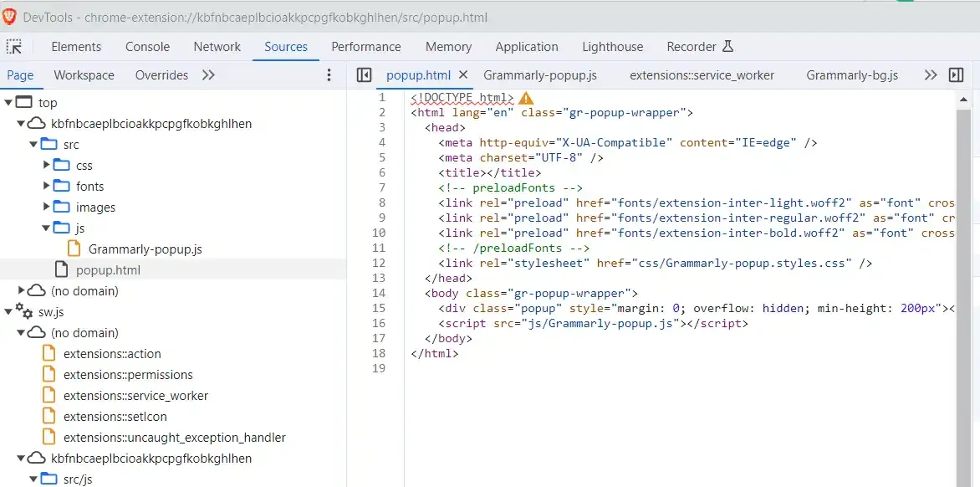Open extensions::service_worker in the file tree
Screen dimensions: 980x487
tap(135, 396)
